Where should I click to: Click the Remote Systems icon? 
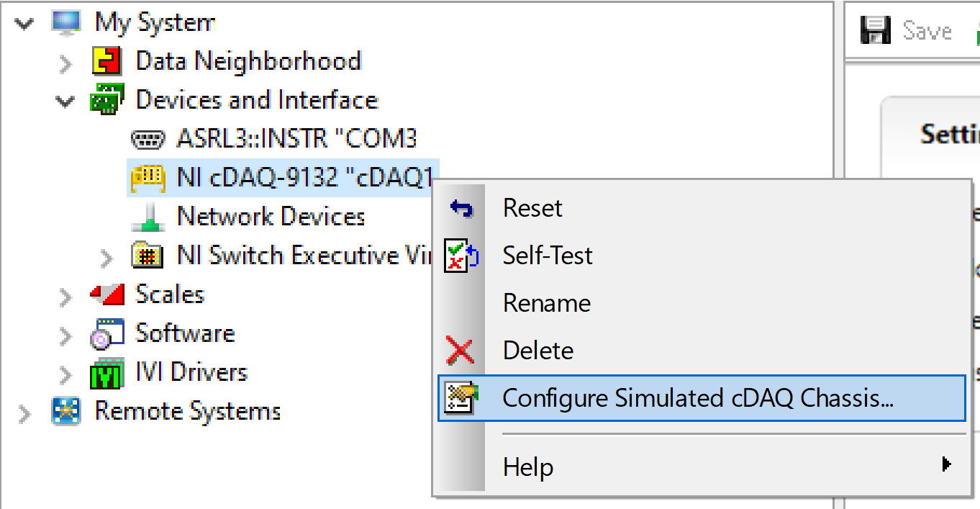click(66, 412)
